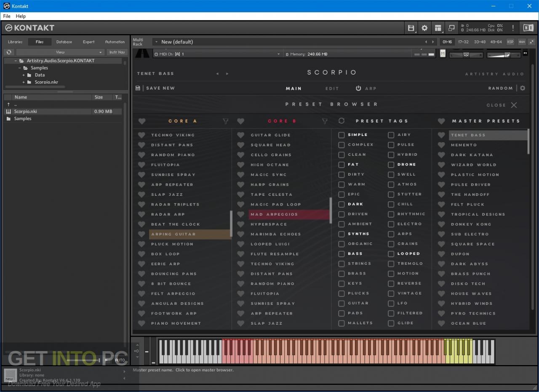Check the SIMPLE preset tag

click(342, 135)
